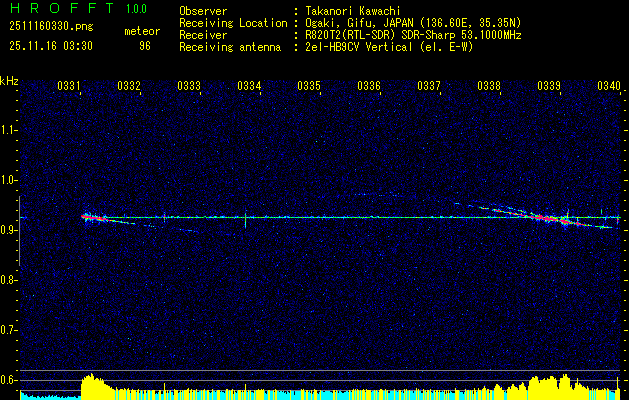This screenshot has width=629, height=400.
Task: Click the meteor count 96
Action: pyautogui.click(x=145, y=46)
